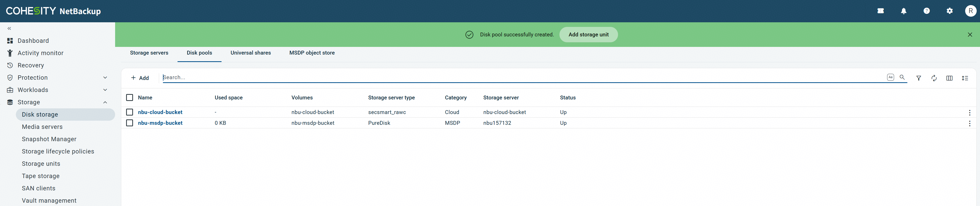Open the table filter funnel
The image size is (980, 206).
[918, 78]
